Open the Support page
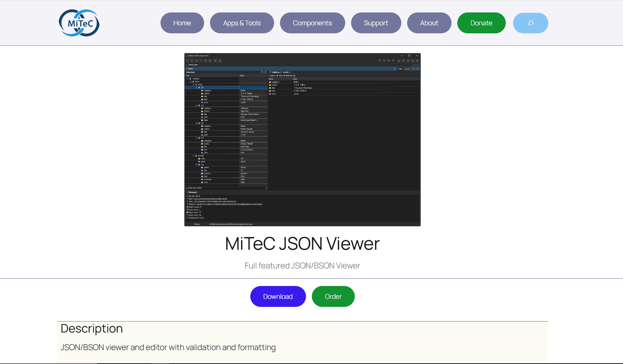The height and width of the screenshot is (364, 623). click(x=376, y=23)
